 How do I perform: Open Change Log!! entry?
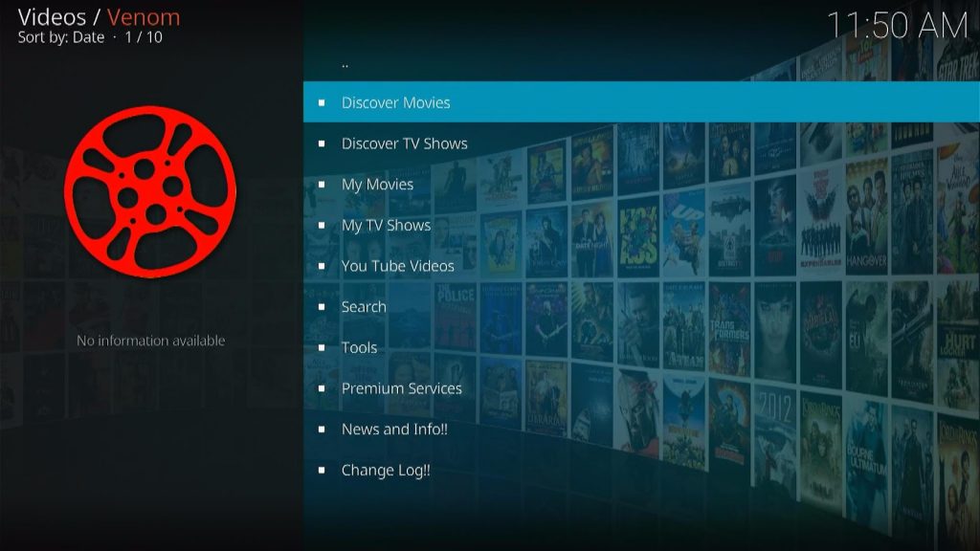coord(641,470)
